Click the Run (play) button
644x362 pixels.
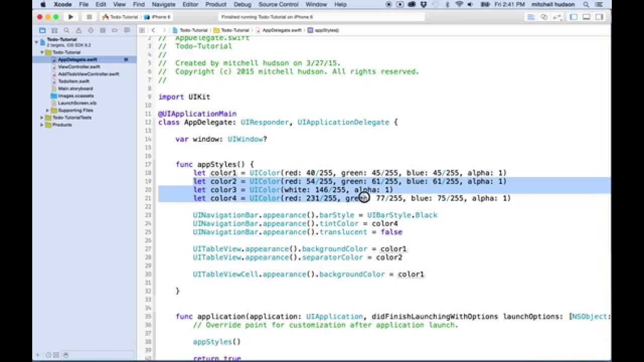tap(71, 17)
